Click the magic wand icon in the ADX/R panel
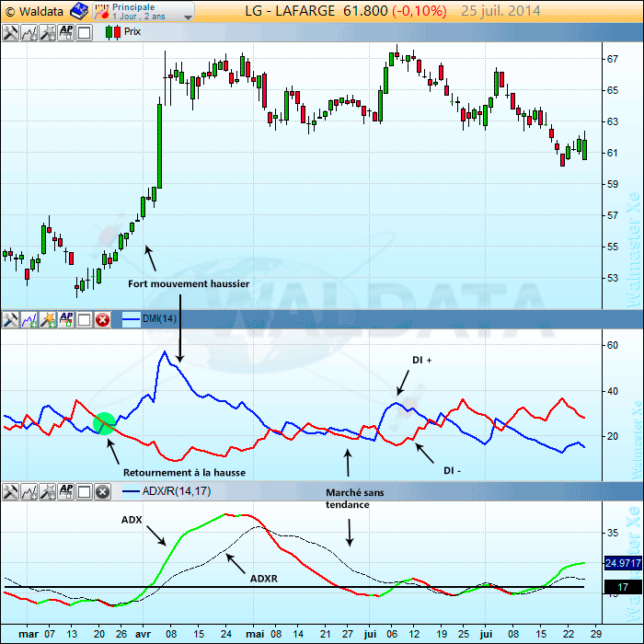Screen dimensions: 644x644 [48, 491]
